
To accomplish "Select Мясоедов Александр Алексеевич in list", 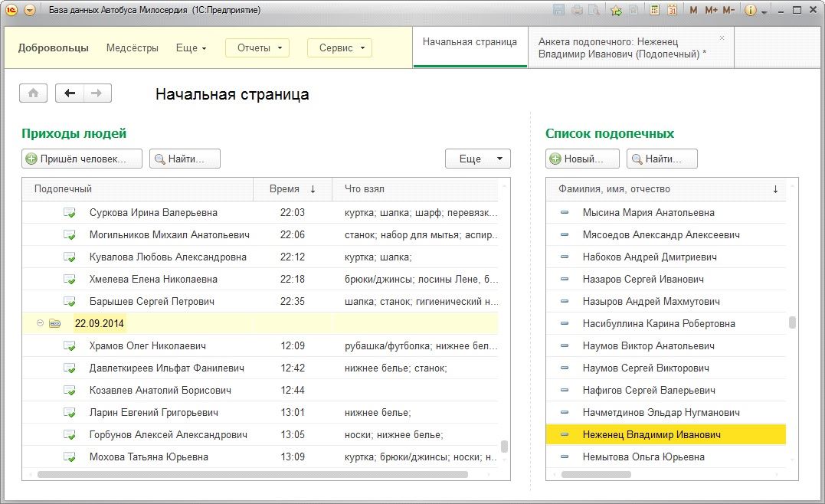I will pyautogui.click(x=666, y=234).
